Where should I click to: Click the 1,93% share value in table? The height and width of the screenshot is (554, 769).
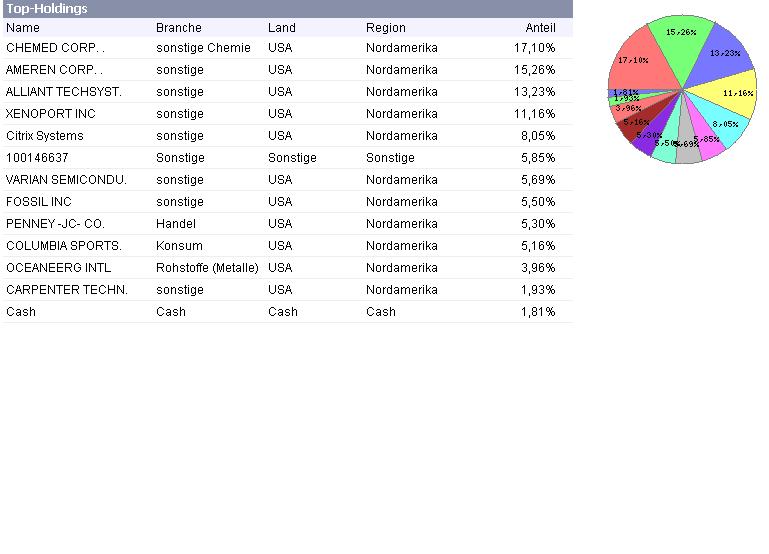click(538, 290)
